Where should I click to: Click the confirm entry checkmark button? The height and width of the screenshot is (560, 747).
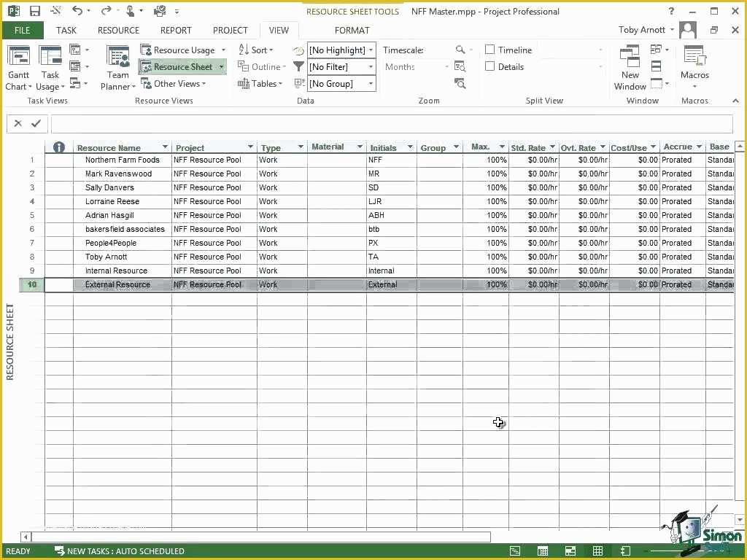pos(36,123)
